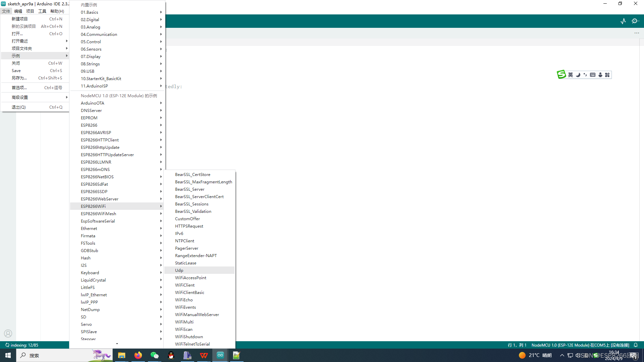Screen dimensions: 644x362
Task: Open the Sogou soft keyboard icon
Action: tap(593, 75)
